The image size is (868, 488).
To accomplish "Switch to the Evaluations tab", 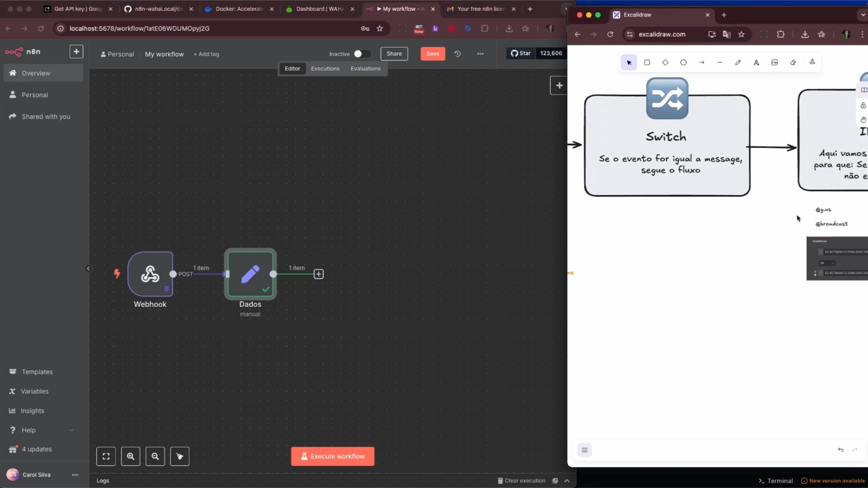I will pyautogui.click(x=365, y=69).
